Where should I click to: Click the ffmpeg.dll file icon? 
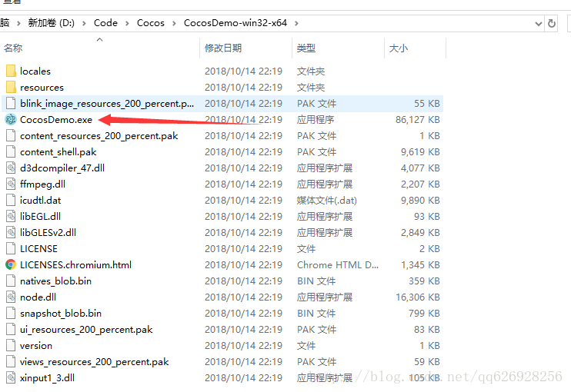[11, 184]
